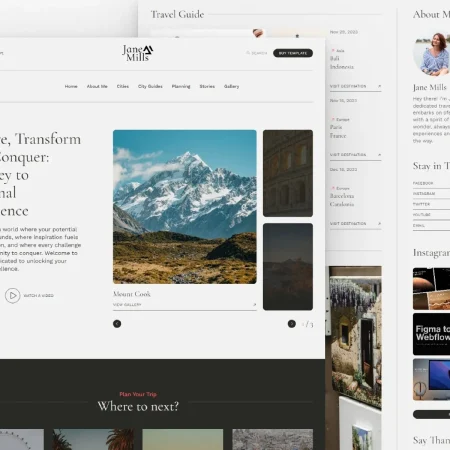Viewport: 450px width, 450px height.
Task: Click arrow next to Barcelona Visit Destination
Action: click(x=379, y=224)
